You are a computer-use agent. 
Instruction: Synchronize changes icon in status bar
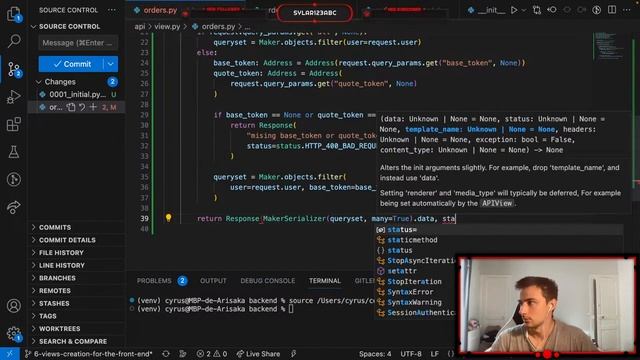[166, 354]
